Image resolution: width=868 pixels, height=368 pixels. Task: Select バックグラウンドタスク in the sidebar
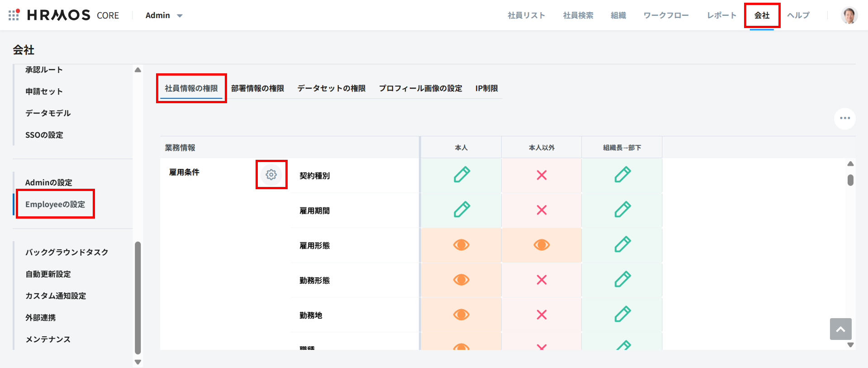(66, 252)
